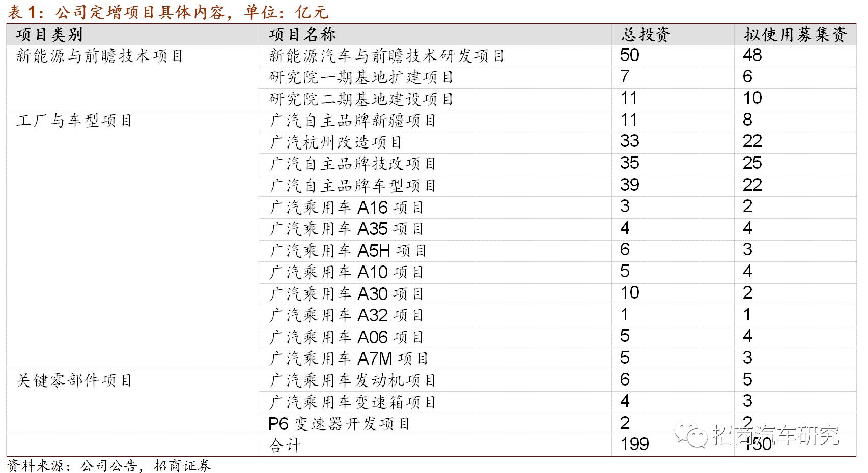The height and width of the screenshot is (473, 868).
Task: Click total investment '7' in 研究院一期 row
Action: click(x=625, y=76)
